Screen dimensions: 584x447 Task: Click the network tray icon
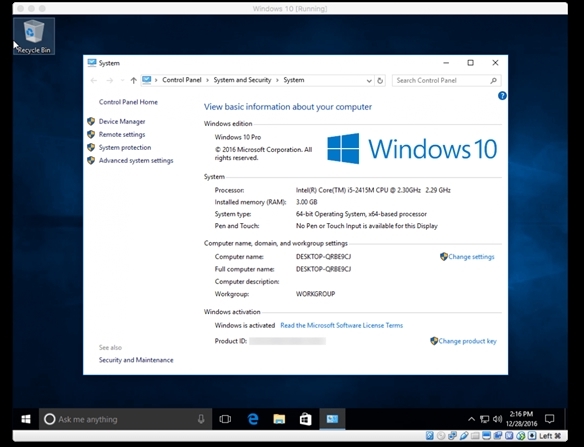click(x=484, y=419)
